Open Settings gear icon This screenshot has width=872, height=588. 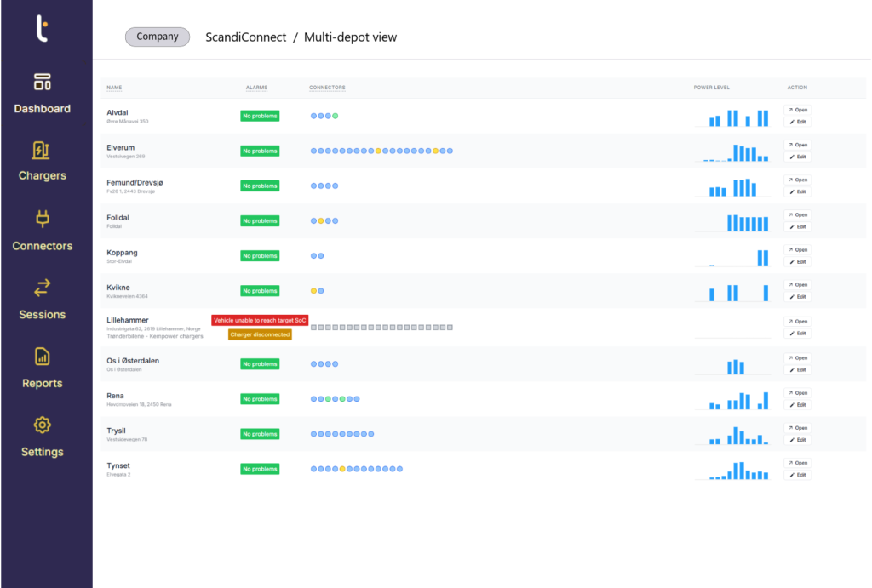42,425
